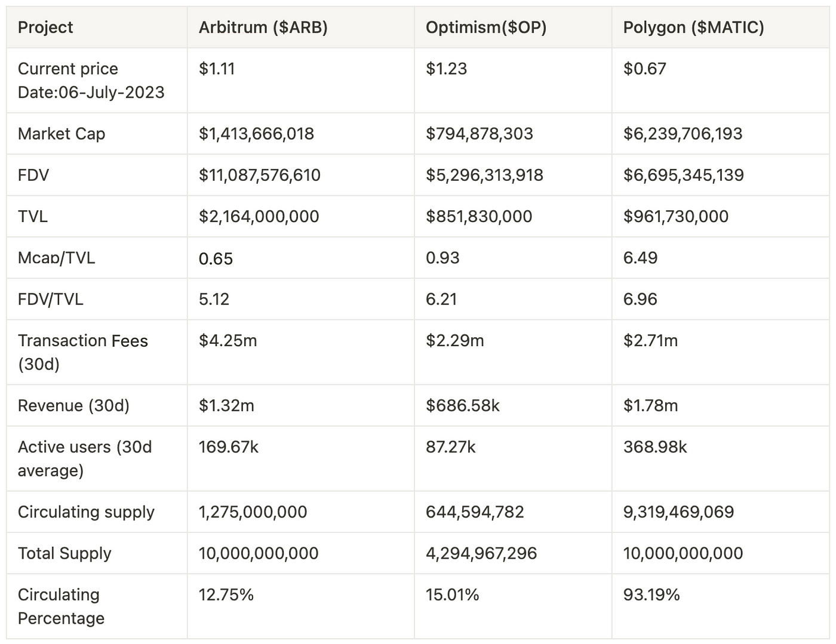Click Arbitrum's current price $1.11
This screenshot has height=644, width=836.
[x=217, y=69]
